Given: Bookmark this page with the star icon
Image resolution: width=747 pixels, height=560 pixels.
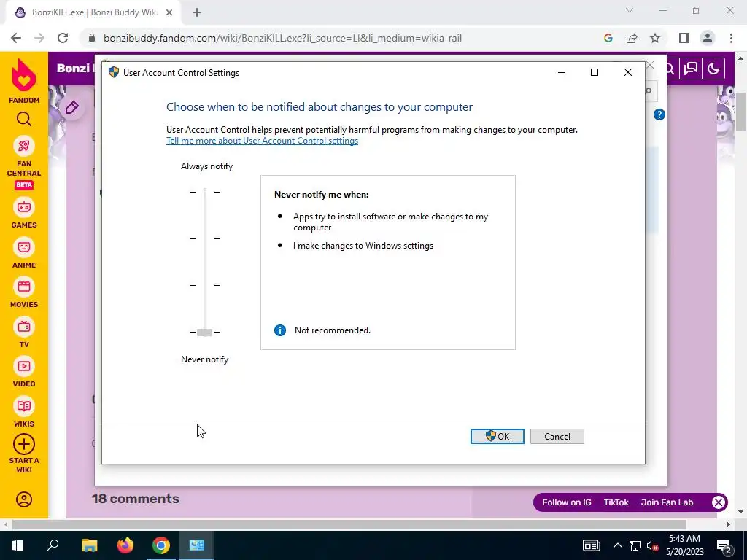Looking at the screenshot, I should (x=655, y=38).
